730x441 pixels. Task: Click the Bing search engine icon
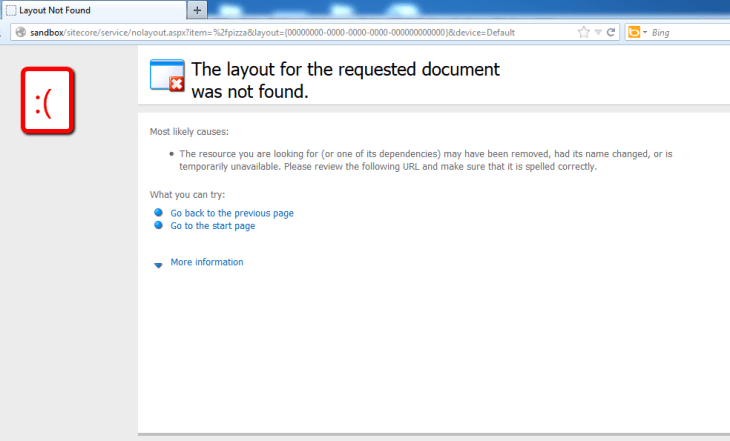coord(633,32)
